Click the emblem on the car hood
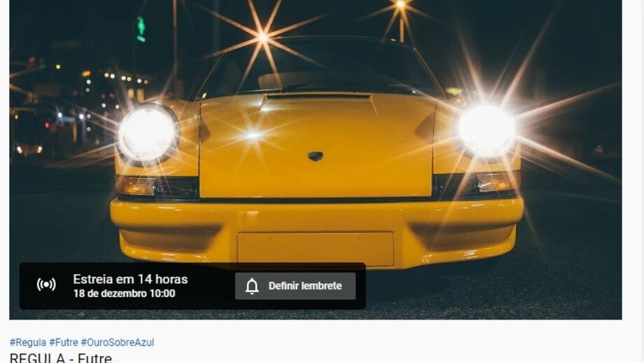The image size is (644, 363). [x=315, y=156]
